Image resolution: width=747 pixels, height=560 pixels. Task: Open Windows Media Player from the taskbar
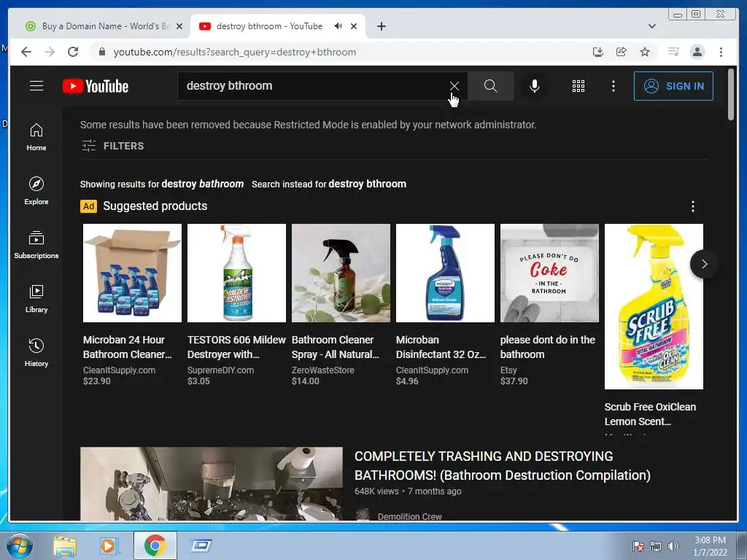tap(108, 545)
